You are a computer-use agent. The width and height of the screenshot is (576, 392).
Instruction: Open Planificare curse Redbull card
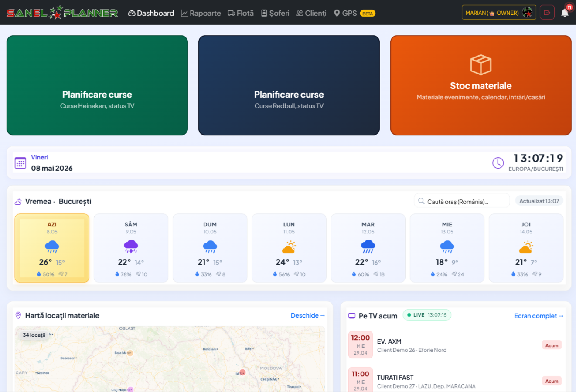(x=289, y=85)
